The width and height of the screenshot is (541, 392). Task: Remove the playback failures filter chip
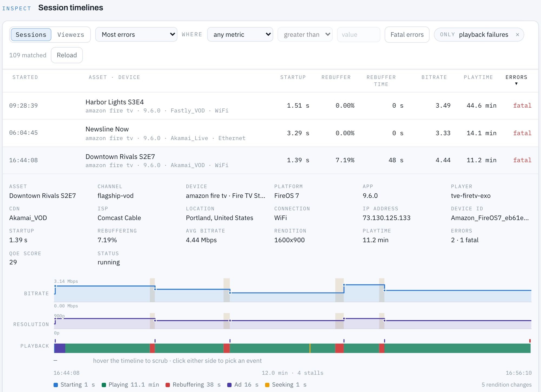pos(517,35)
